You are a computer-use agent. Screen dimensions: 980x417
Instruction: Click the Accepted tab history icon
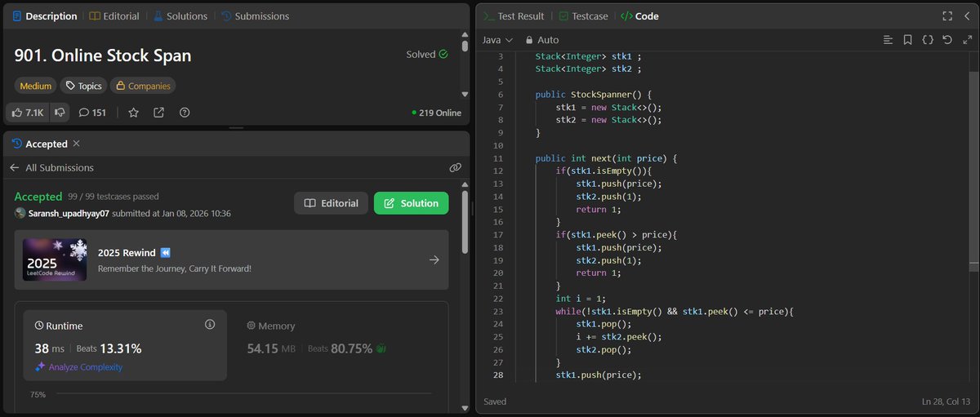(x=17, y=144)
